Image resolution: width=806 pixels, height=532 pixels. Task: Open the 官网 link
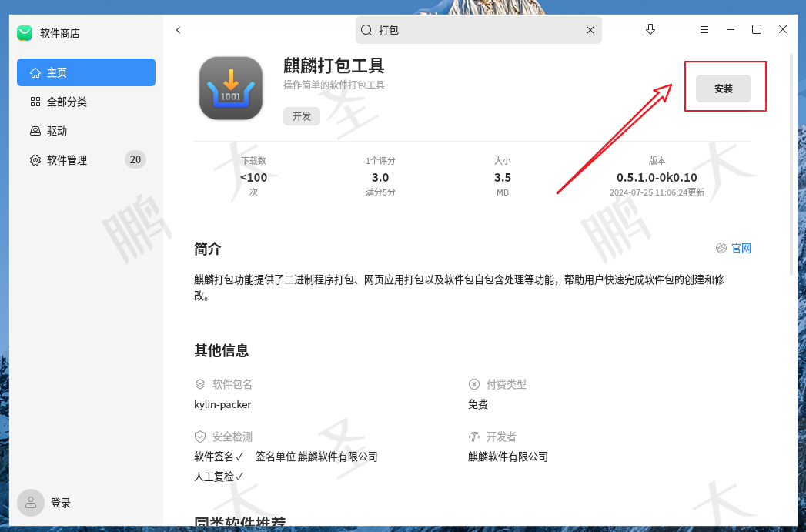click(x=741, y=248)
